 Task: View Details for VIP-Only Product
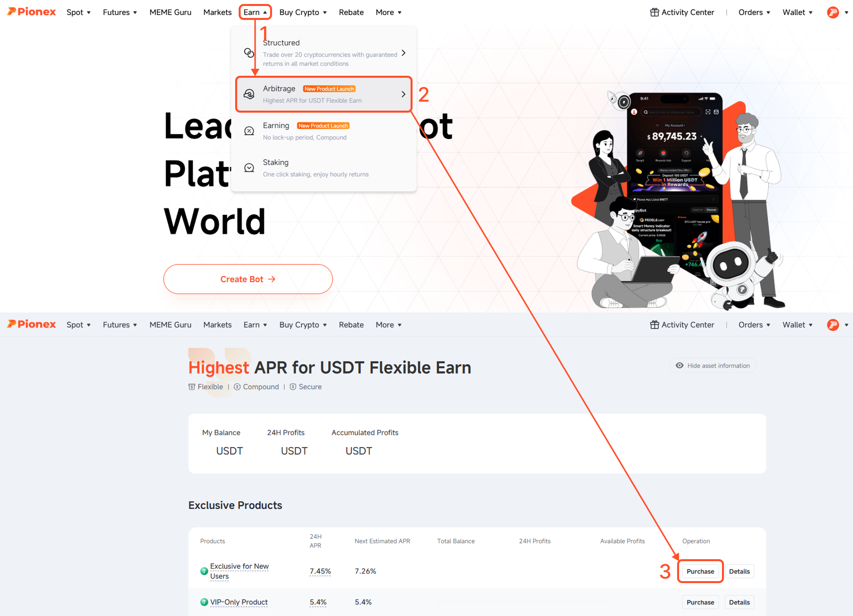(x=739, y=602)
